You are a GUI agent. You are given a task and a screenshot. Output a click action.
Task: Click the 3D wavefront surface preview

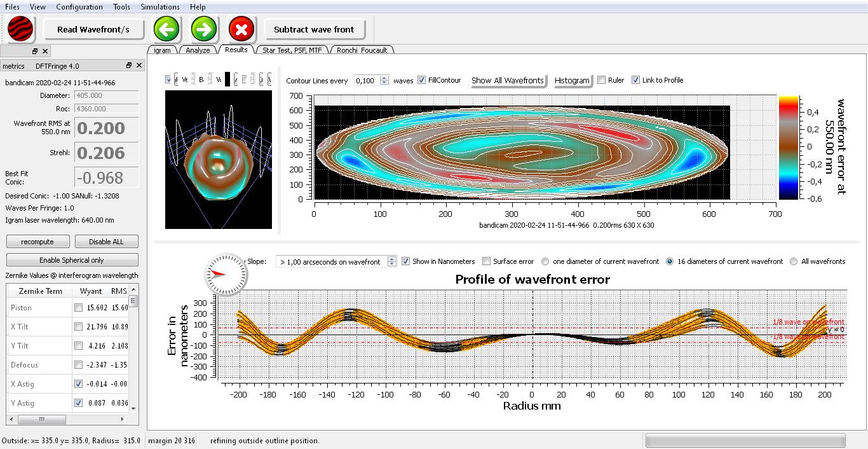coord(218,160)
